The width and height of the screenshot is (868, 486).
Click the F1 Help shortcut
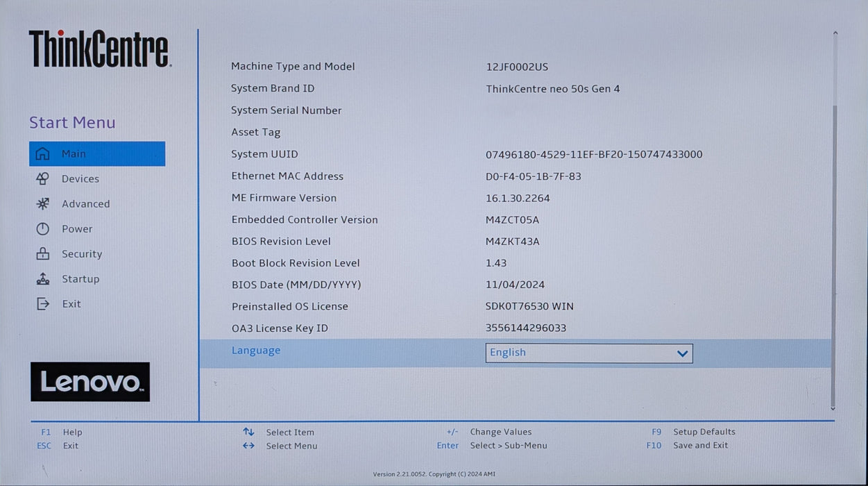click(x=62, y=432)
